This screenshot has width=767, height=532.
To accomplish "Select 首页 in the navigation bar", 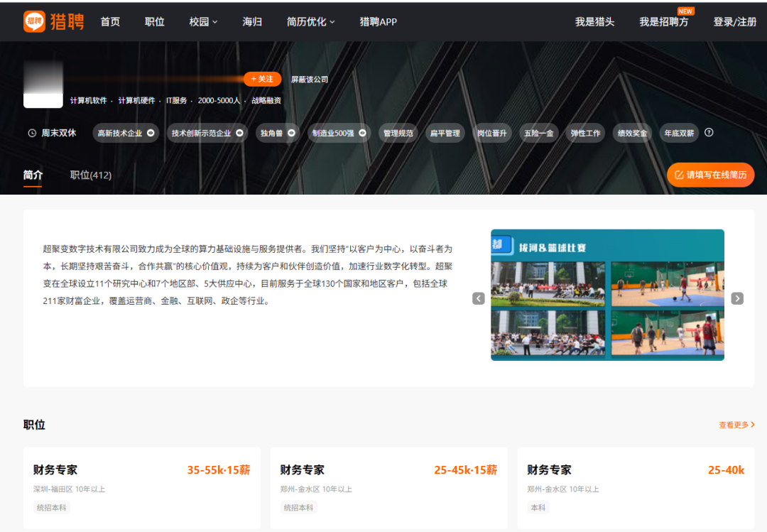I will [110, 22].
